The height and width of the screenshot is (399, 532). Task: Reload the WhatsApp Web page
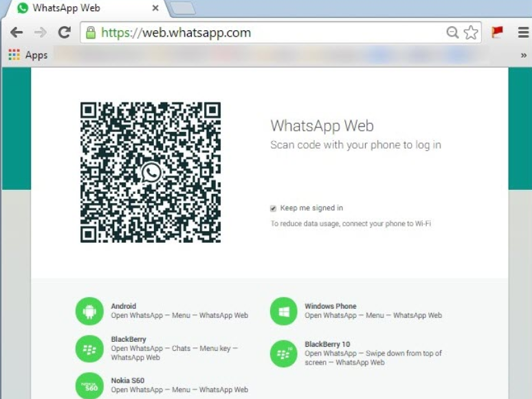(x=65, y=32)
